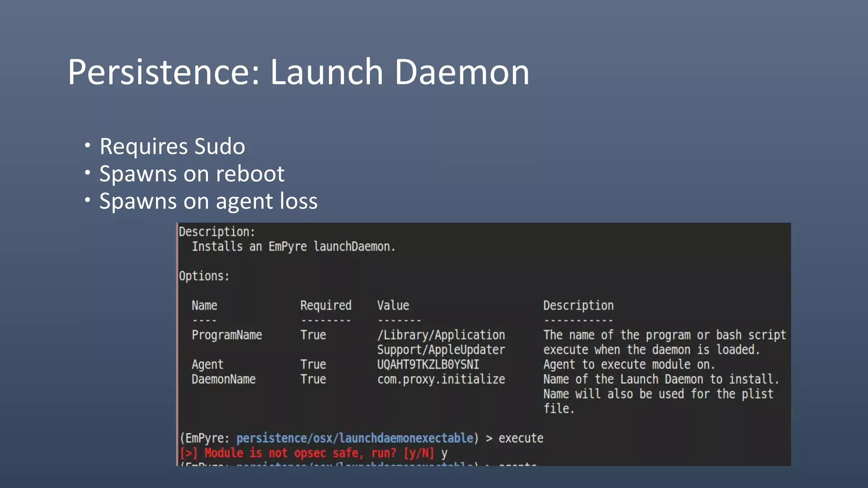
Task: Click the '(EmPyre:' prompt prefix
Action: pyautogui.click(x=204, y=438)
